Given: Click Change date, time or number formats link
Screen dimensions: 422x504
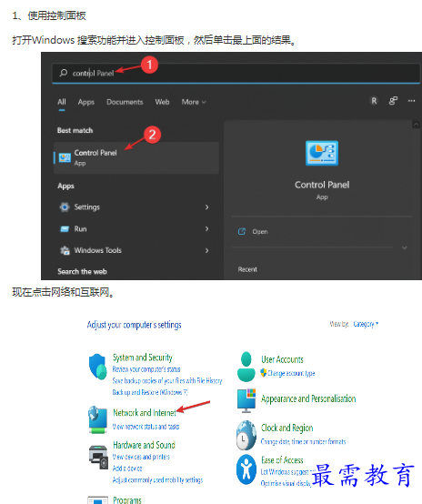Looking at the screenshot, I should pos(304,442).
